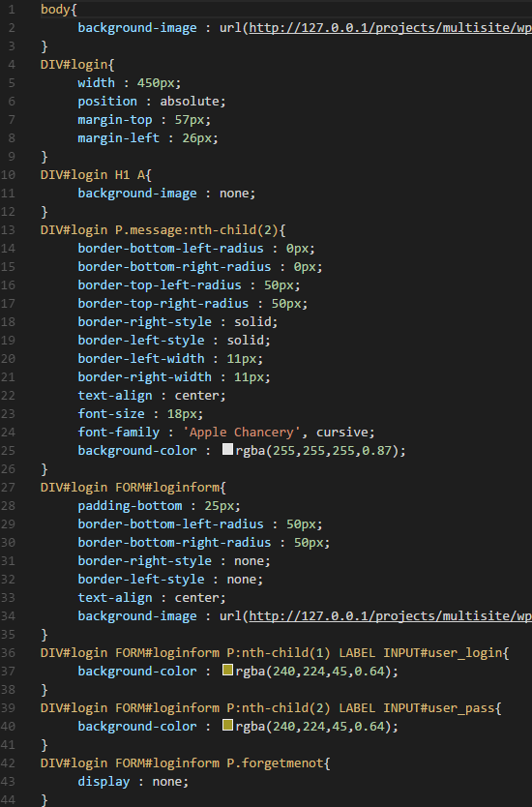The width and height of the screenshot is (532, 807).
Task: Click the 'P.message:nth-child(2)' selector text
Action: (x=196, y=230)
